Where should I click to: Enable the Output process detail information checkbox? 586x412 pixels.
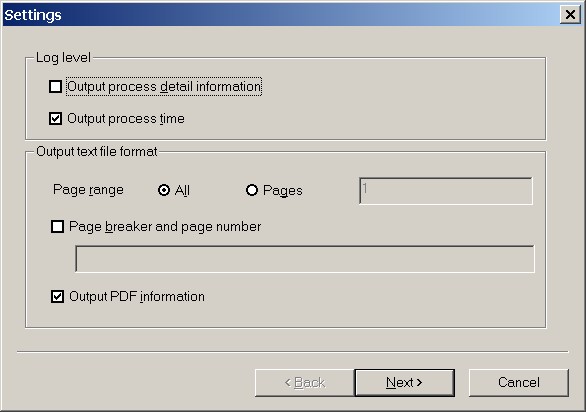pos(55,86)
